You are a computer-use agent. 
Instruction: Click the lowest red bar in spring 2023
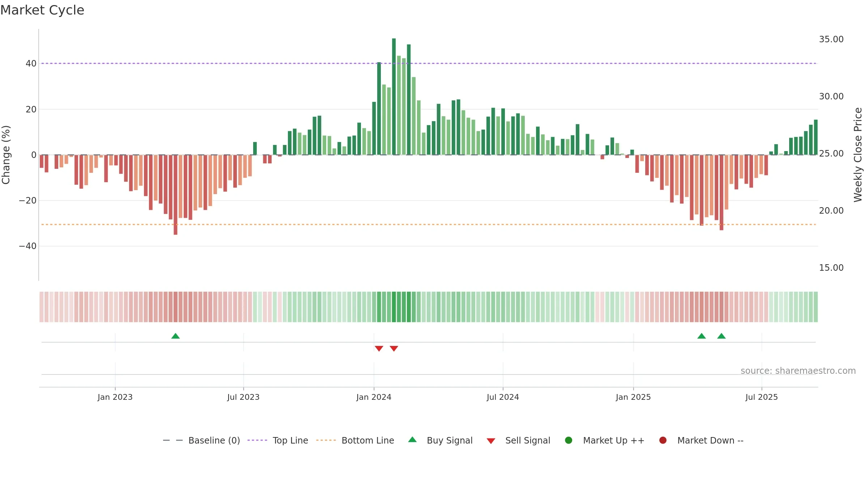pos(175,195)
